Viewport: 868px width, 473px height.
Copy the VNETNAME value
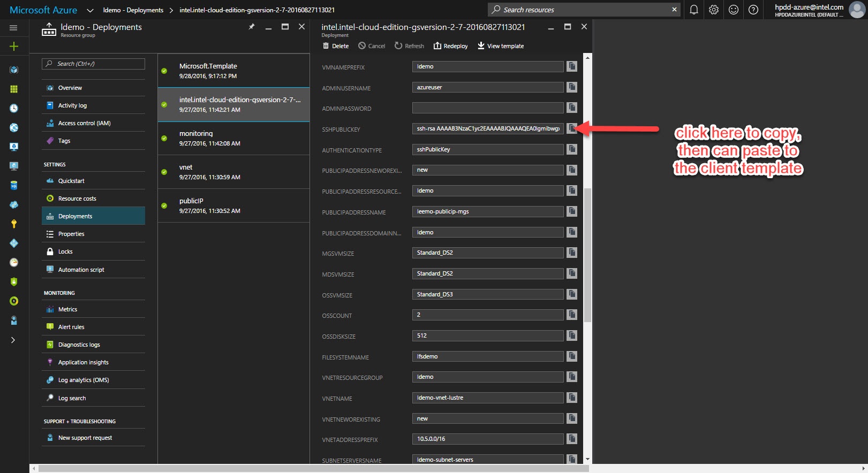pyautogui.click(x=572, y=398)
